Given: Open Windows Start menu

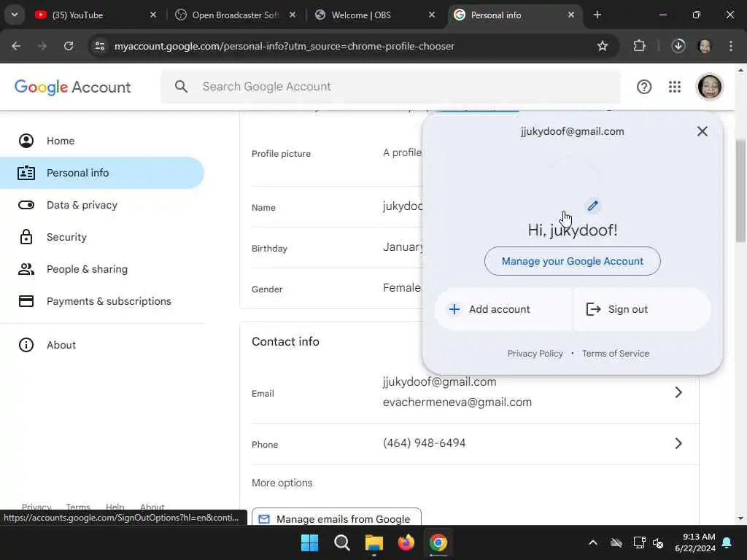Looking at the screenshot, I should click(x=309, y=542).
